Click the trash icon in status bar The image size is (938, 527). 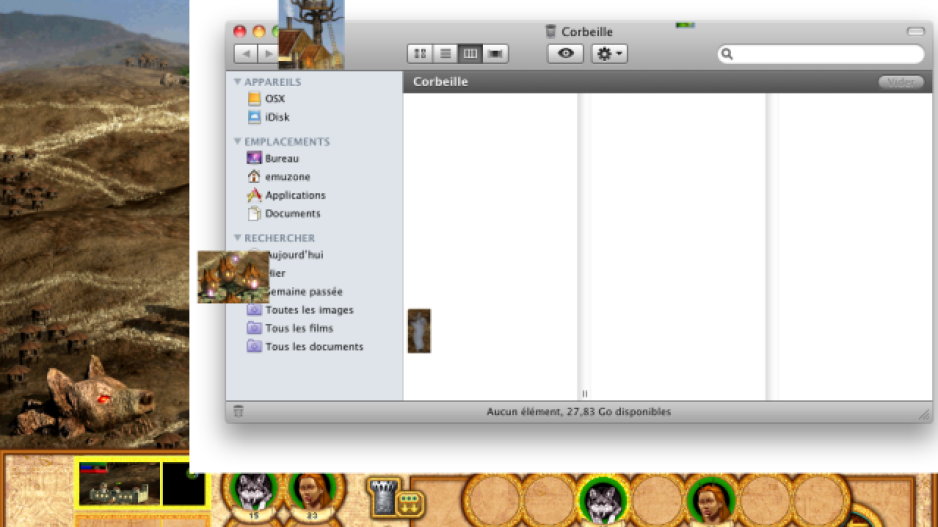[238, 411]
